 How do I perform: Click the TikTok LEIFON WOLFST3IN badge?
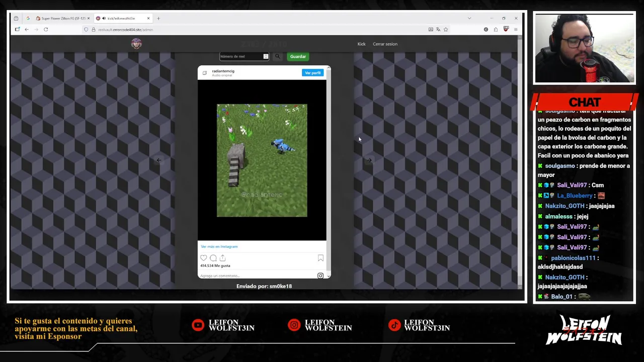[419, 325]
